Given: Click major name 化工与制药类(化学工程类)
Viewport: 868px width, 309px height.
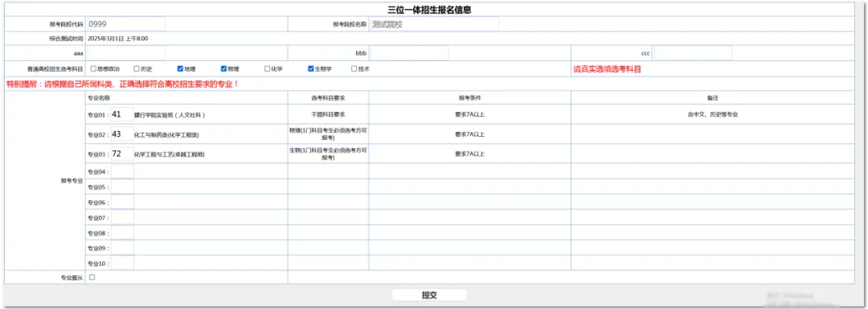Looking at the screenshot, I should 166,134.
